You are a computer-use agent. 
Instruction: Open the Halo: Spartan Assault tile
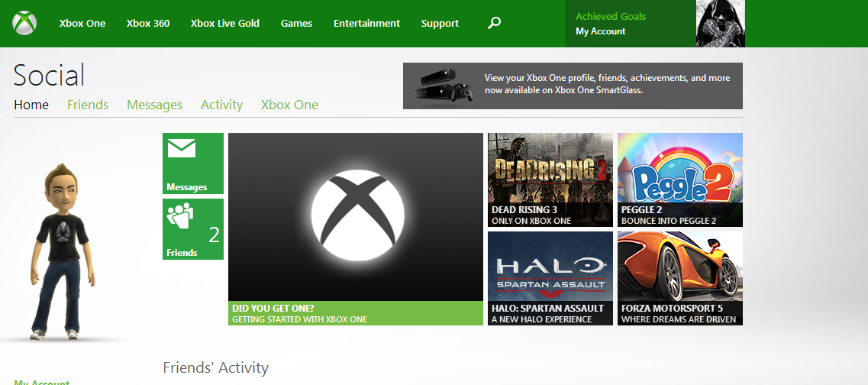(x=550, y=278)
